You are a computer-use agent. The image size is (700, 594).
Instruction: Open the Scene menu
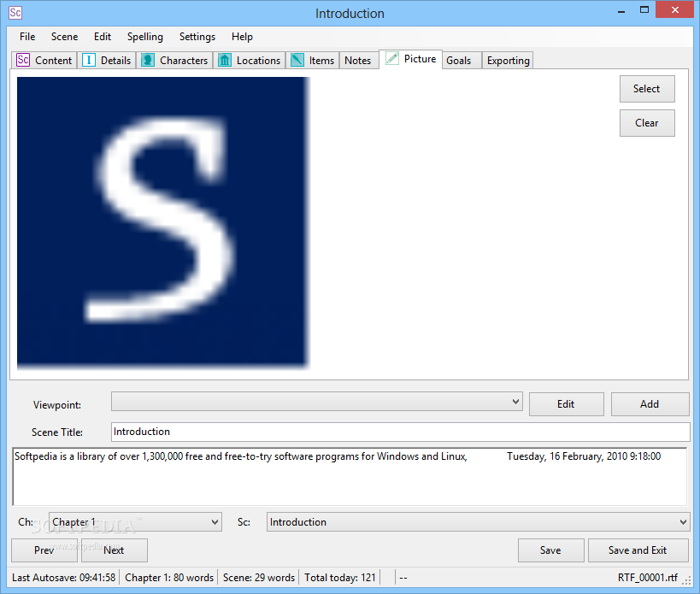(64, 37)
